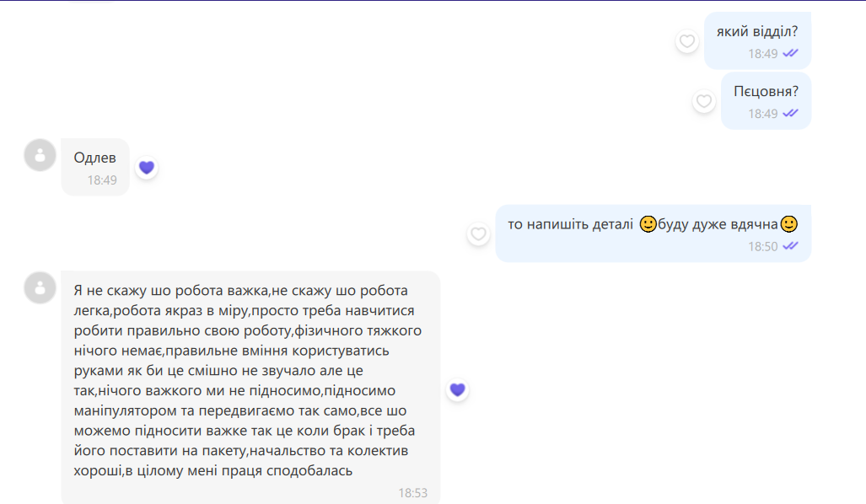Screen dimensions: 866x504
Task: Click the 18:50 timestamp
Action: tap(762, 246)
